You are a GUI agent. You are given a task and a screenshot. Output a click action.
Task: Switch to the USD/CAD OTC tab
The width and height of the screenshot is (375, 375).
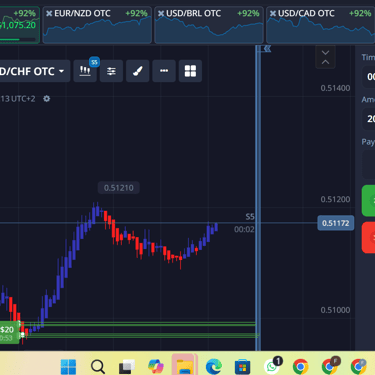pyautogui.click(x=321, y=25)
